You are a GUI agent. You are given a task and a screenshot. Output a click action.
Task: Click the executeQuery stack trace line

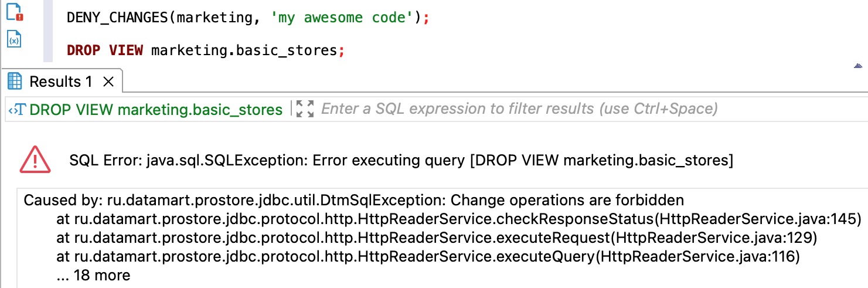428,256
